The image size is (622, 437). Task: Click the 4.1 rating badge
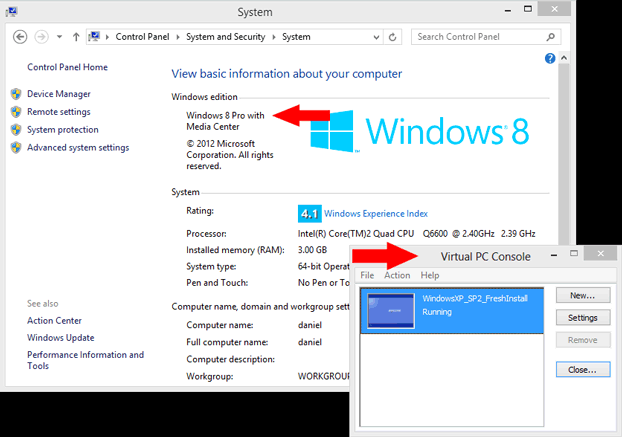point(309,214)
